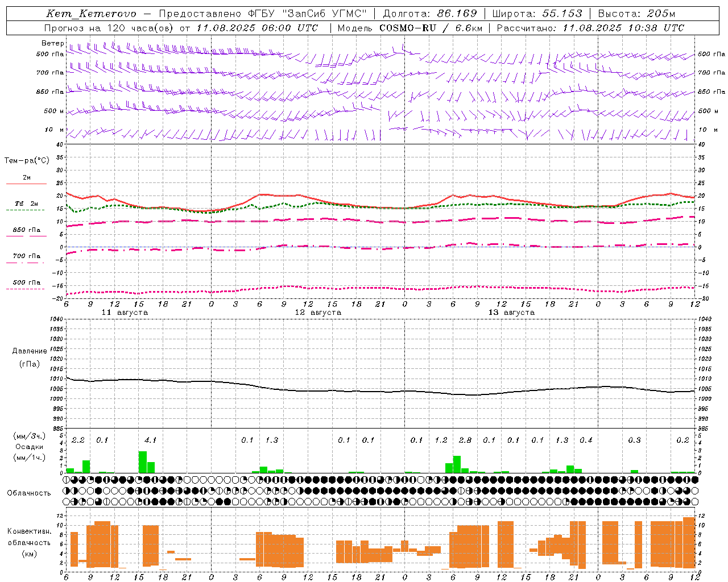Click the 2.2 precipitation value
This screenshot has height=582, width=728.
tap(78, 440)
